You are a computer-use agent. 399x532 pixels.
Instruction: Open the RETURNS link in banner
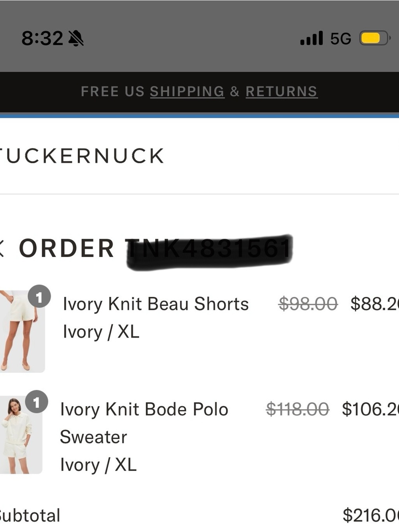tap(282, 91)
